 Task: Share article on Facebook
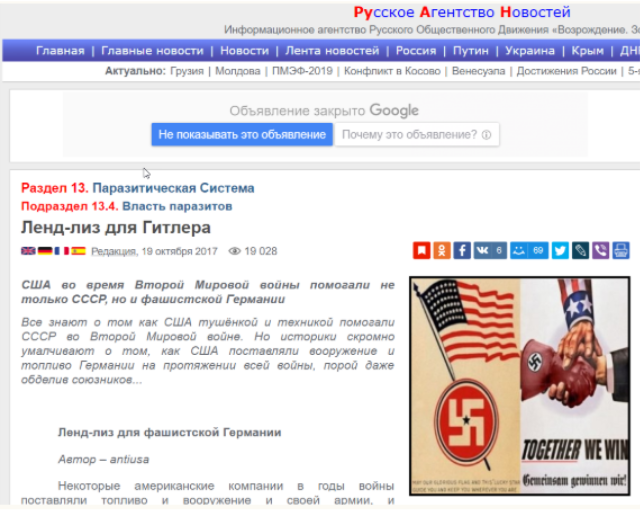point(462,251)
